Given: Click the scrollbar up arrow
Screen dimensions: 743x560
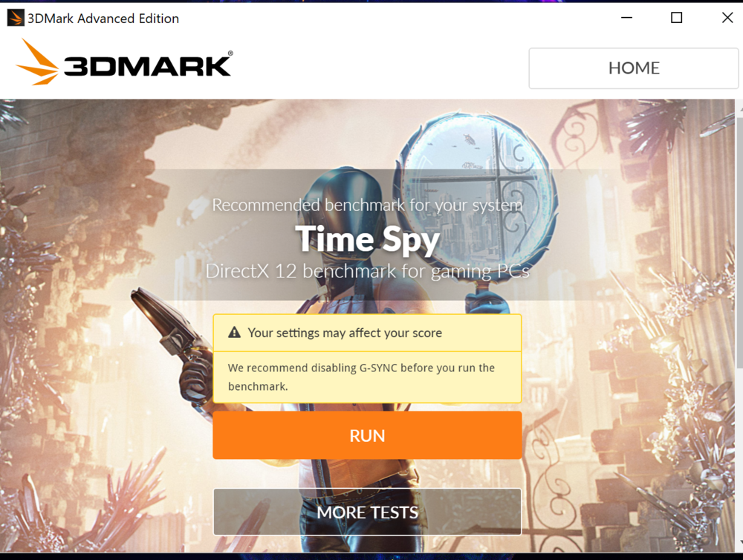Looking at the screenshot, I should (x=740, y=109).
